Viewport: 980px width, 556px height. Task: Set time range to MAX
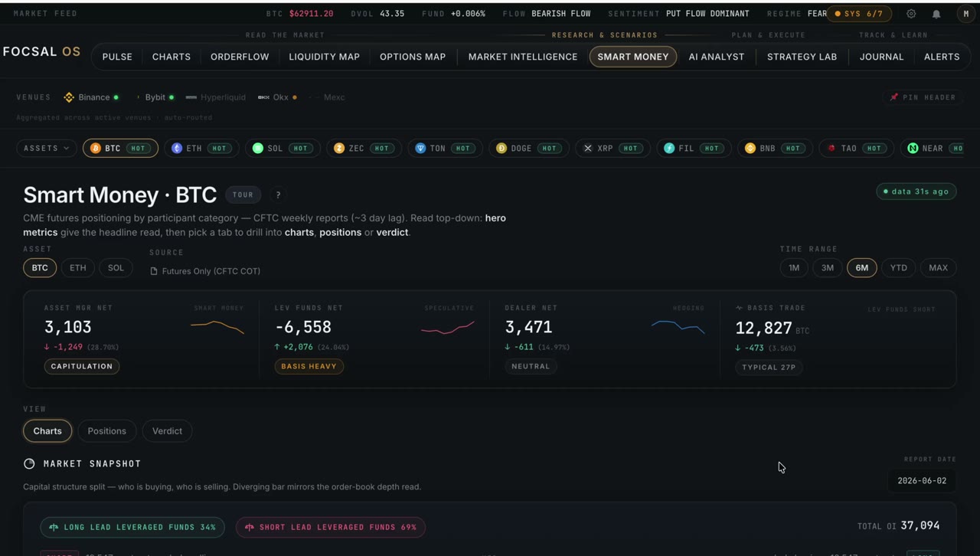(938, 268)
